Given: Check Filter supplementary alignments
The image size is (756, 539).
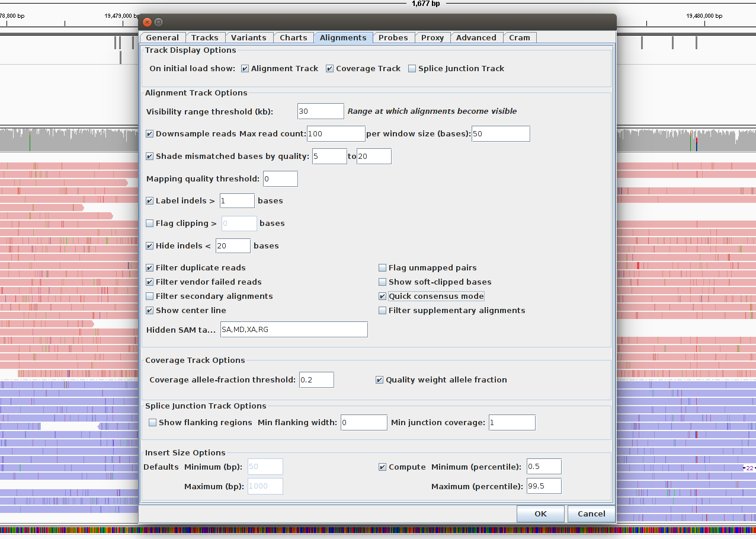Looking at the screenshot, I should (x=383, y=311).
